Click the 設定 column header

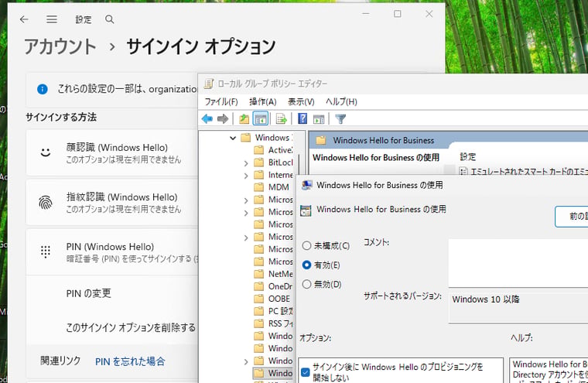pos(467,157)
